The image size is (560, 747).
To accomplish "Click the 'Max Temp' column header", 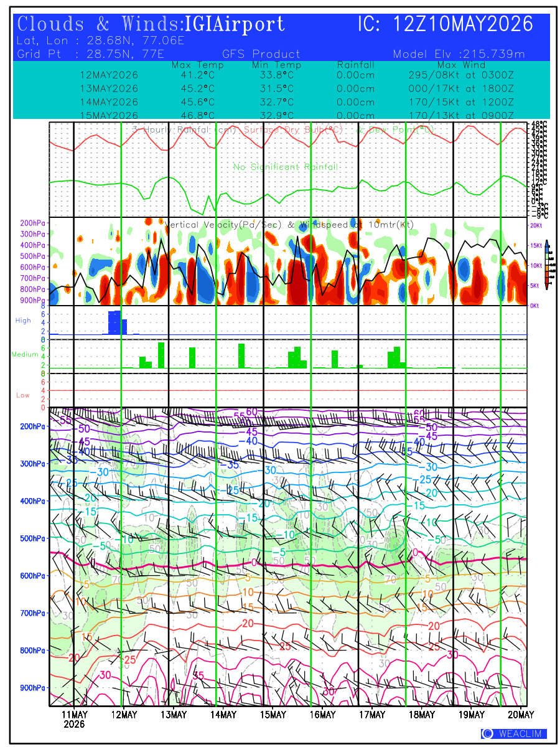I will click(x=197, y=65).
